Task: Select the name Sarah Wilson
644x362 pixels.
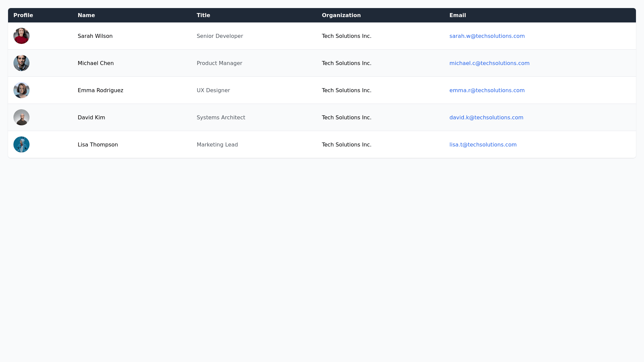Action: tap(95, 36)
